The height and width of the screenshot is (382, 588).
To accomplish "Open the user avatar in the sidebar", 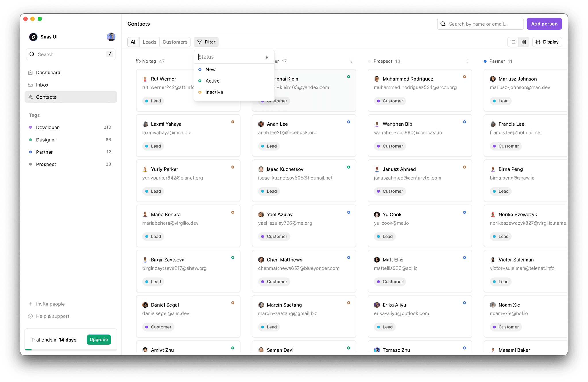I will [x=111, y=37].
